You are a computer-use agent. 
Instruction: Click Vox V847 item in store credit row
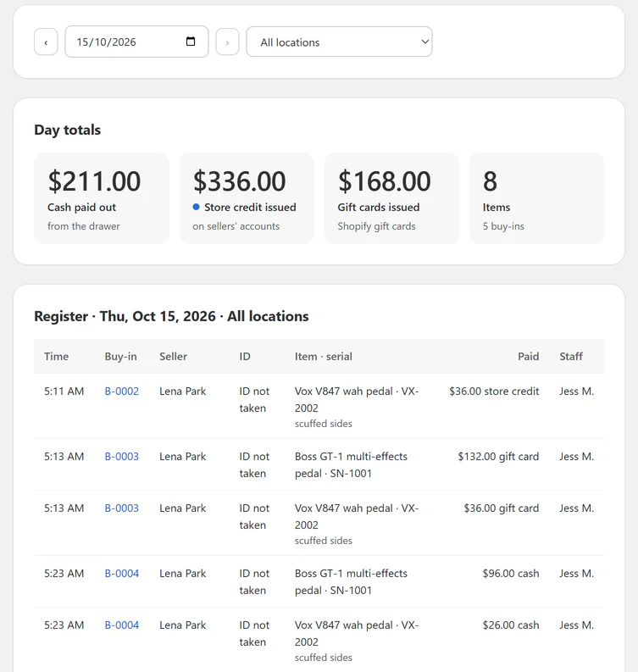(357, 400)
